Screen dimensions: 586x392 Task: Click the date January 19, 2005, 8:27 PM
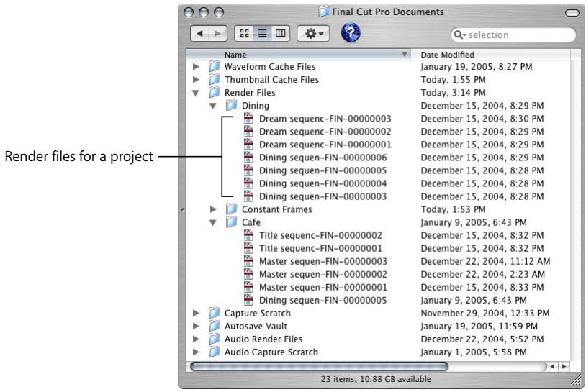(477, 67)
